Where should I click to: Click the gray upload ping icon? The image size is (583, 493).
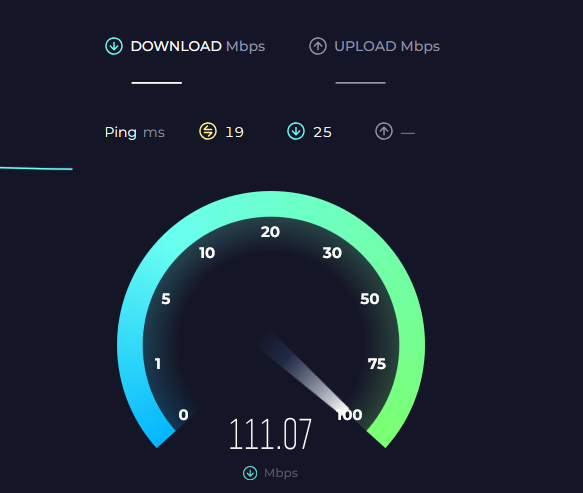tap(384, 131)
